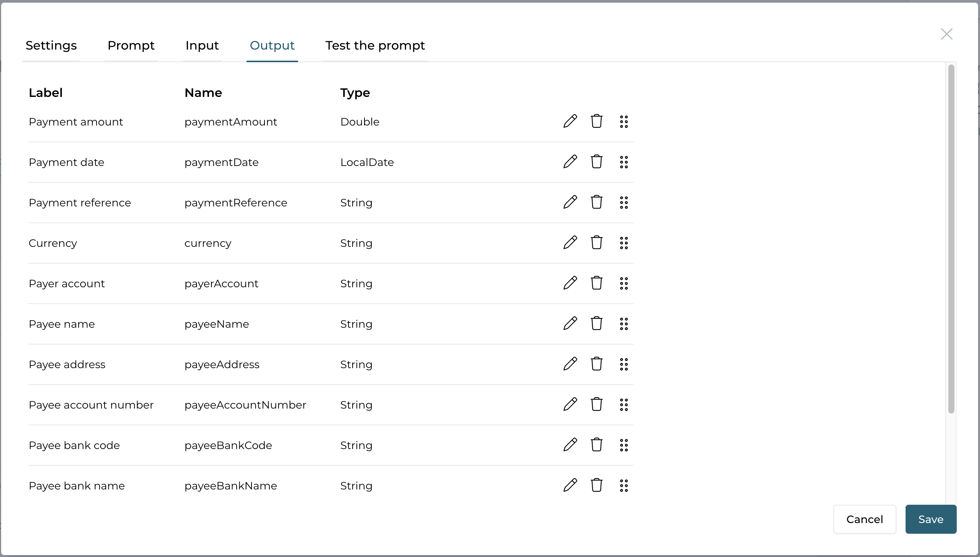The image size is (980, 557).
Task: Click drag handle on Payee name row
Action: click(624, 324)
